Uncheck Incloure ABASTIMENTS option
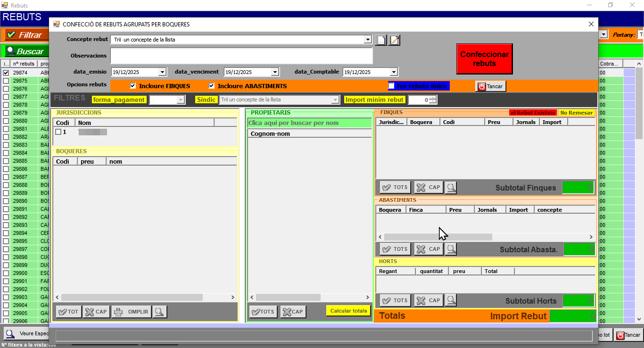This screenshot has width=644, height=348. click(x=212, y=86)
